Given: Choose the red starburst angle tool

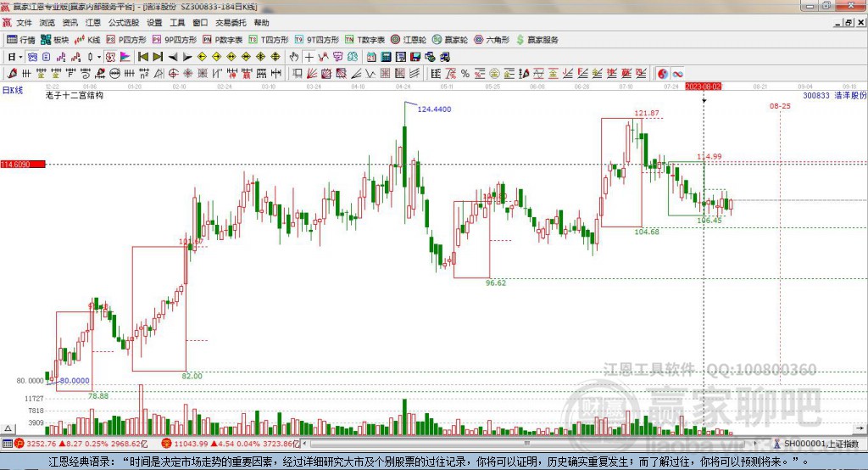Looking at the screenshot, I should pyautogui.click(x=187, y=73).
